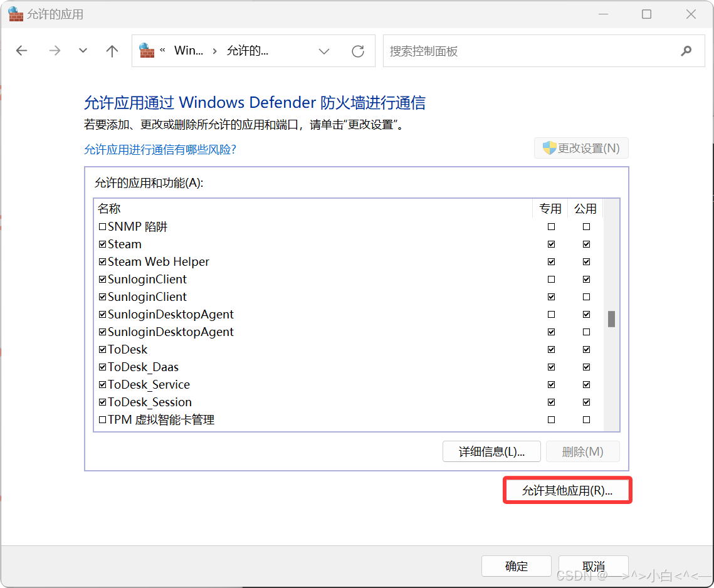Select the ToDesk_Session row text
Screen dimensions: 714x588
tap(150, 402)
